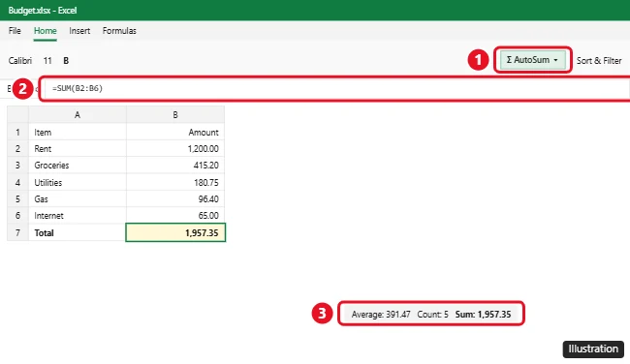The height and width of the screenshot is (364, 630).
Task: Click the status bar Sum: 1,957.35
Action: pyautogui.click(x=483, y=315)
